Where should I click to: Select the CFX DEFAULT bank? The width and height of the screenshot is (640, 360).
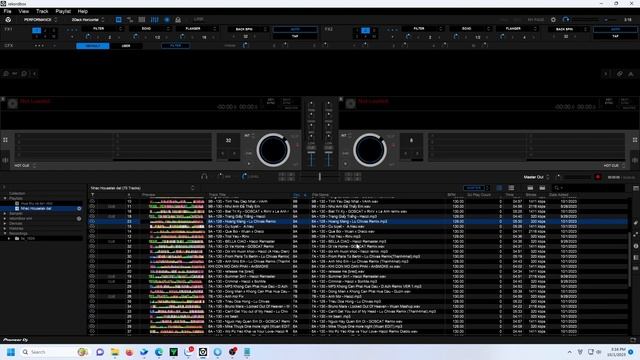93,46
